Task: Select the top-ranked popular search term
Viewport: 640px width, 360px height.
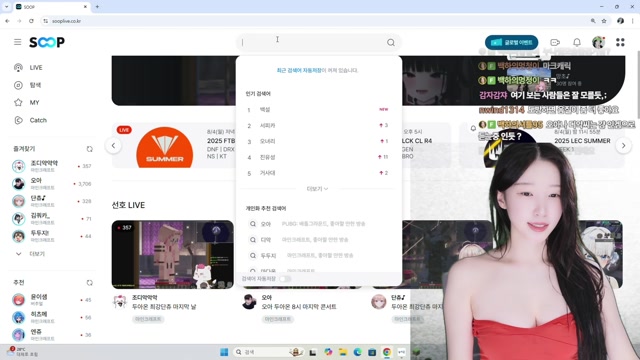Action: coord(265,109)
